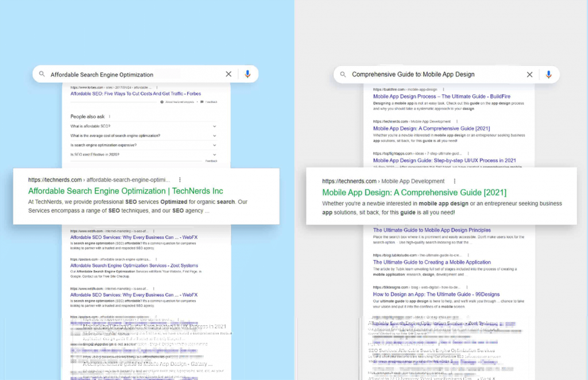Click the https://99designs.com › blog › web-digital URL

point(416,287)
